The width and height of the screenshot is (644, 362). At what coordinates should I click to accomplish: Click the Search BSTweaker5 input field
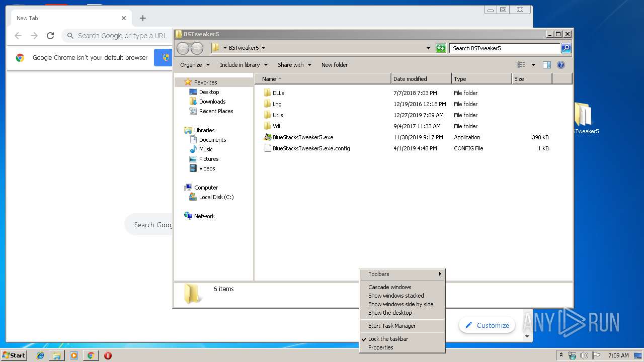click(x=505, y=48)
